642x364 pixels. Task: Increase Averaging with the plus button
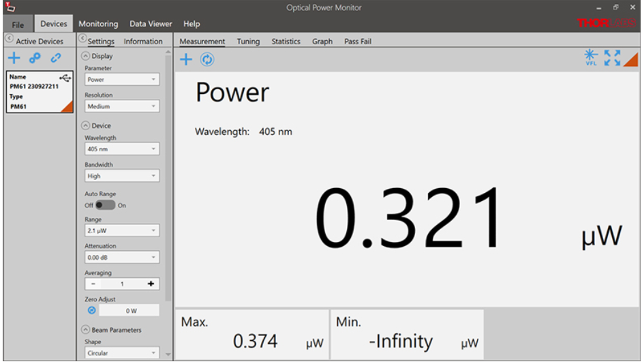151,284
